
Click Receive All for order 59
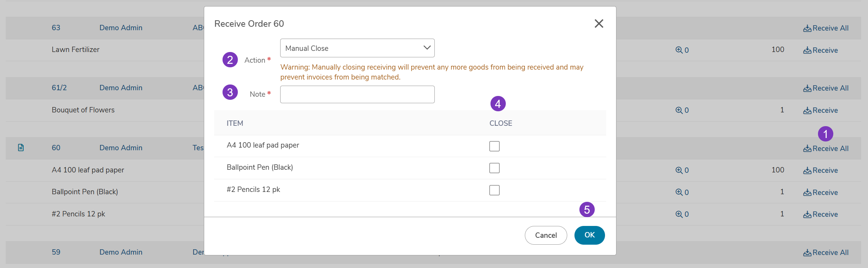(826, 253)
